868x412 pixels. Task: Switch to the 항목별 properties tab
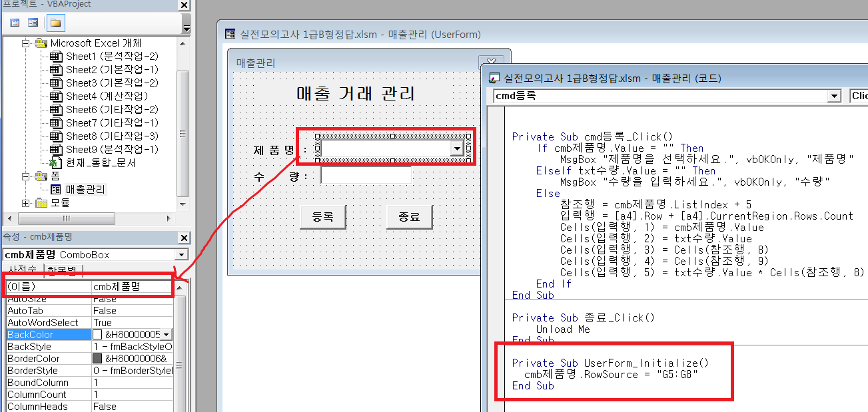[x=63, y=270]
